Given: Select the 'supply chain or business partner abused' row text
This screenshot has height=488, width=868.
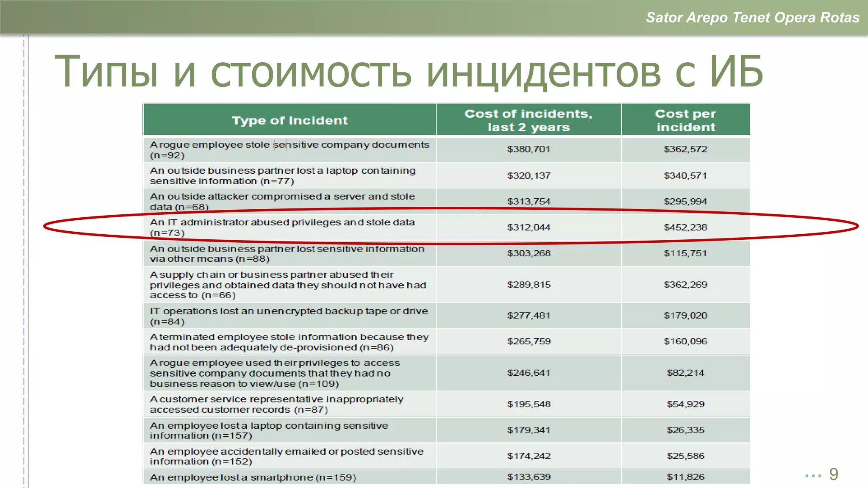Looking at the screenshot, I should tap(288, 285).
